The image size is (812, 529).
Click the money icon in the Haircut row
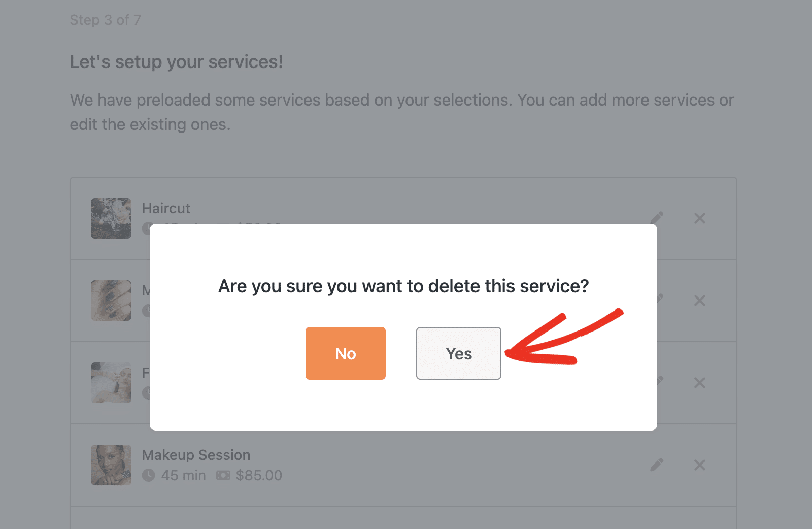click(x=223, y=228)
